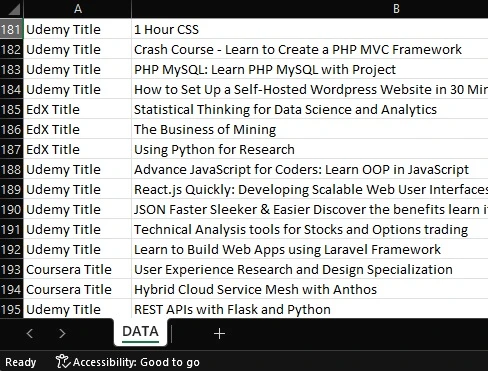Viewport: 488px width, 371px height.
Task: Click the Select All corner triangle
Action: pyautogui.click(x=13, y=9)
